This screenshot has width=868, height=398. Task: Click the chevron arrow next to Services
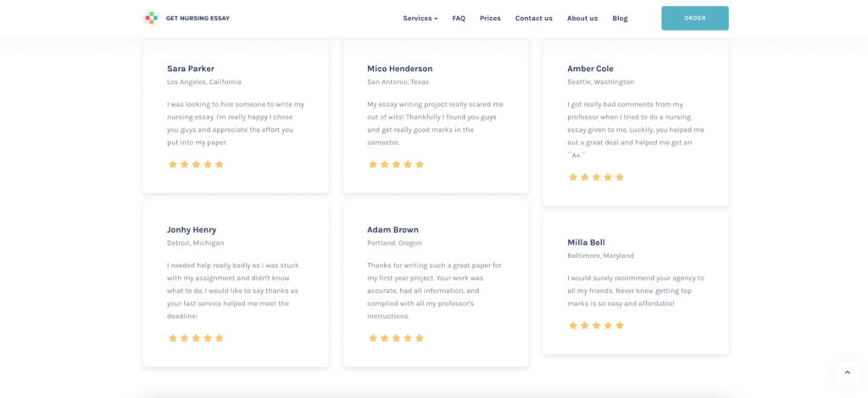pos(437,19)
